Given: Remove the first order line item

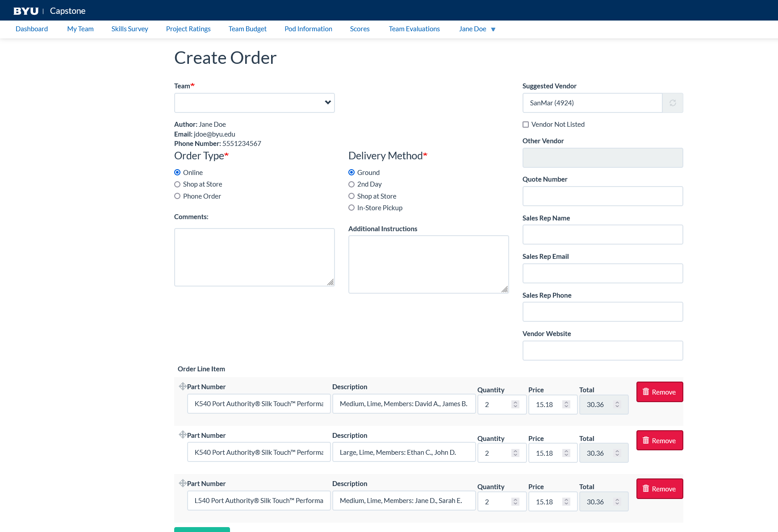Looking at the screenshot, I should point(659,392).
